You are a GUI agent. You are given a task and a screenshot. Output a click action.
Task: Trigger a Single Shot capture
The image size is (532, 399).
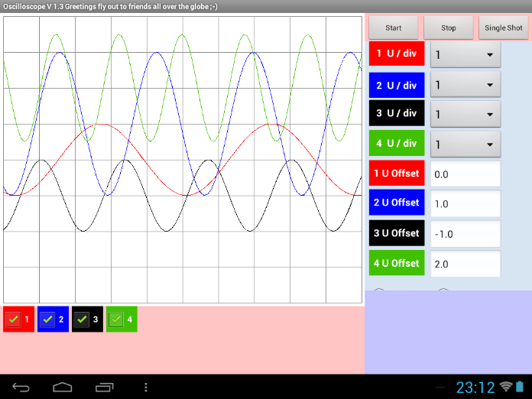[x=504, y=28]
